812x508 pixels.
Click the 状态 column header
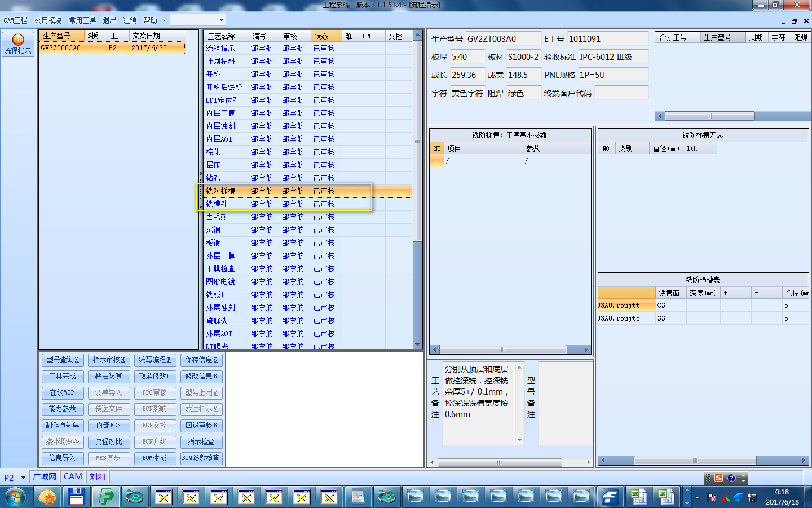326,36
